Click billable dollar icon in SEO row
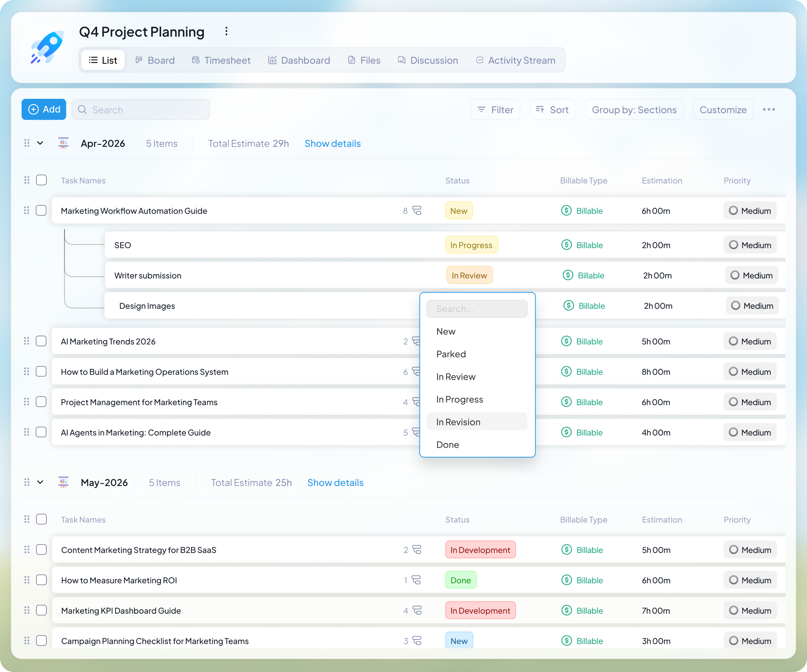 (566, 245)
